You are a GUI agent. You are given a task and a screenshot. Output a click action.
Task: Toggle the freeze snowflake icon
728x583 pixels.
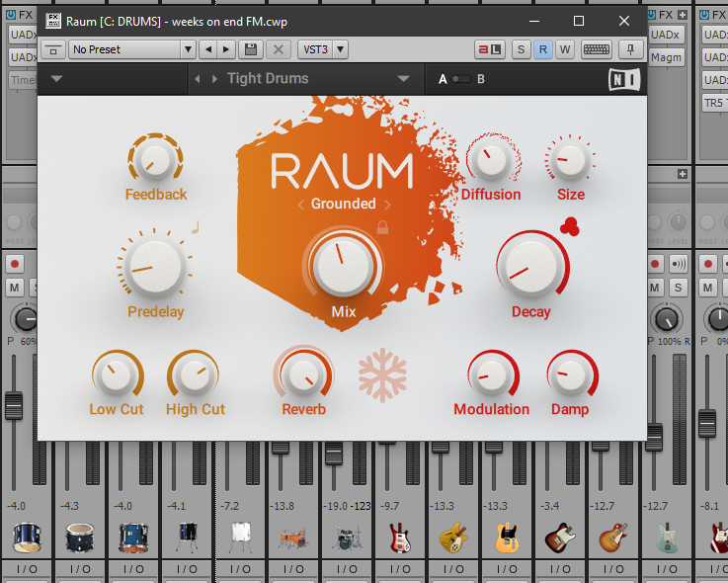point(382,375)
